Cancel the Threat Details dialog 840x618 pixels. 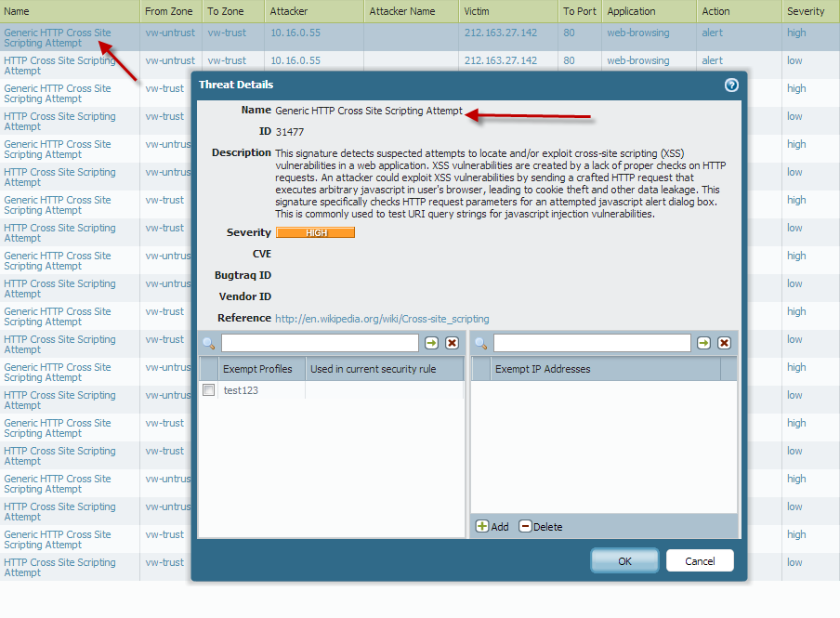[700, 561]
